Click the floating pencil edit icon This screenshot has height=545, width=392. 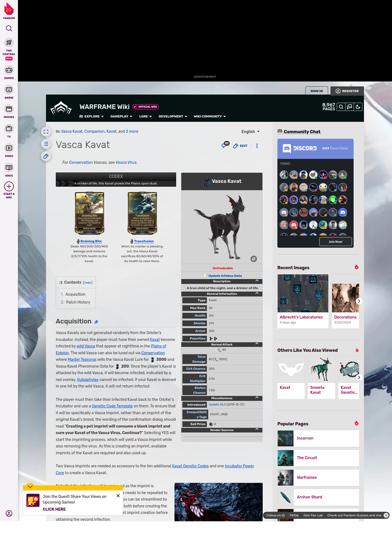pyautogui.click(x=46, y=156)
